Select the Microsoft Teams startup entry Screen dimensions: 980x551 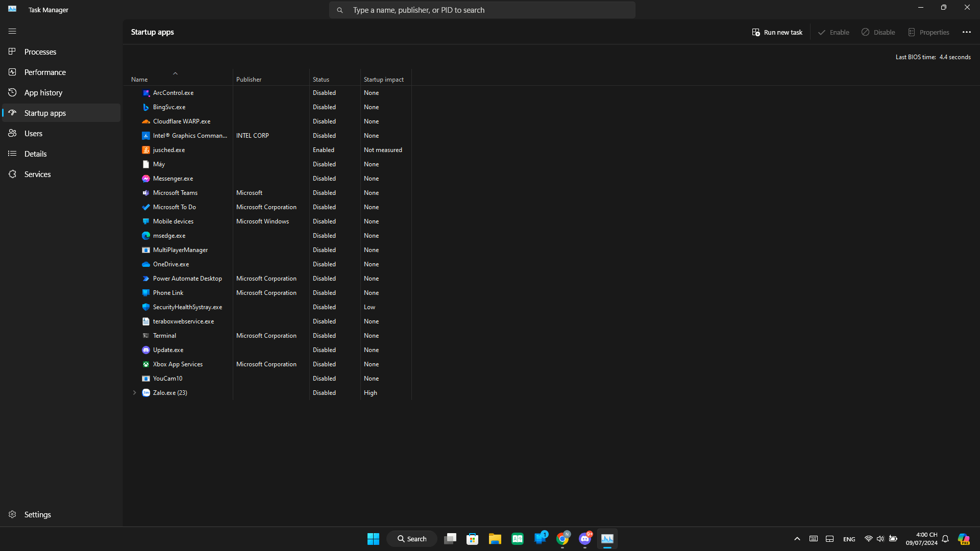[x=175, y=192]
